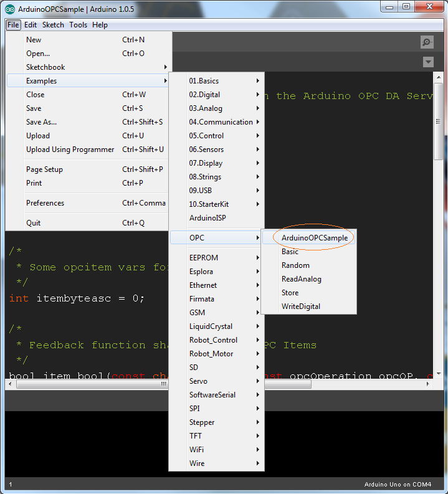Viewport: 448px width, 494px height.
Task: Open the File menu
Action: tap(13, 25)
